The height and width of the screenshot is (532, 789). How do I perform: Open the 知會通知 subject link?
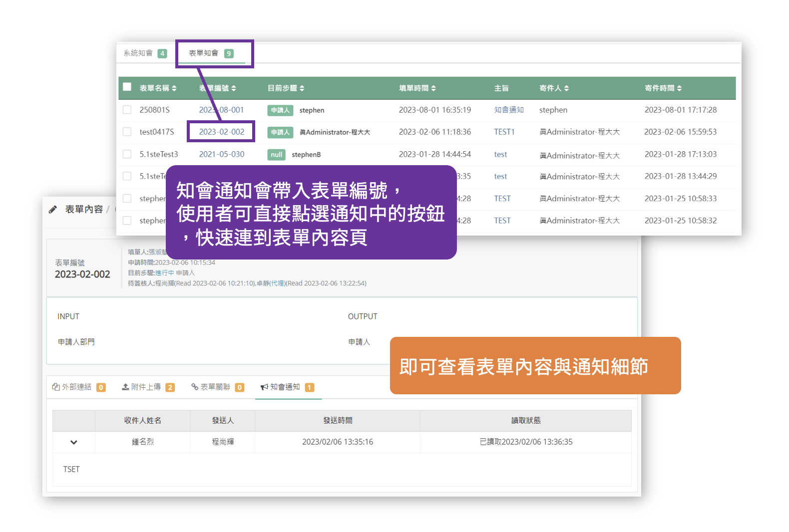(509, 110)
